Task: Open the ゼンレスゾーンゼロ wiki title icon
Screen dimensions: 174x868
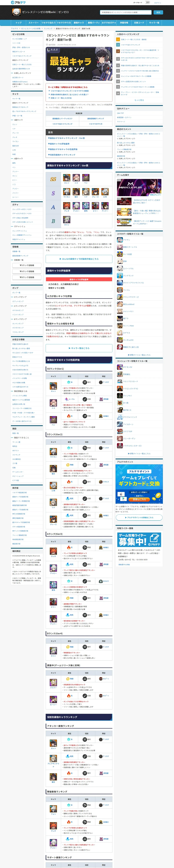Action: click(16, 12)
